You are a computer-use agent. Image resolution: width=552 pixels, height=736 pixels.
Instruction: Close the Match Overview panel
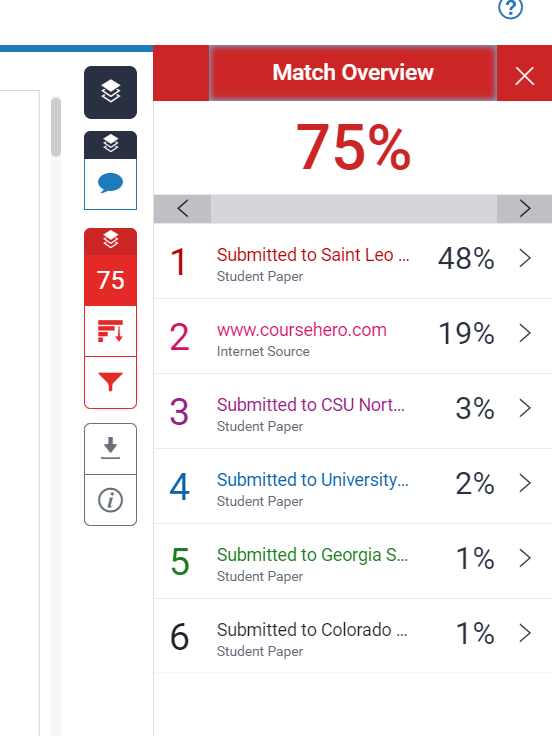(524, 76)
